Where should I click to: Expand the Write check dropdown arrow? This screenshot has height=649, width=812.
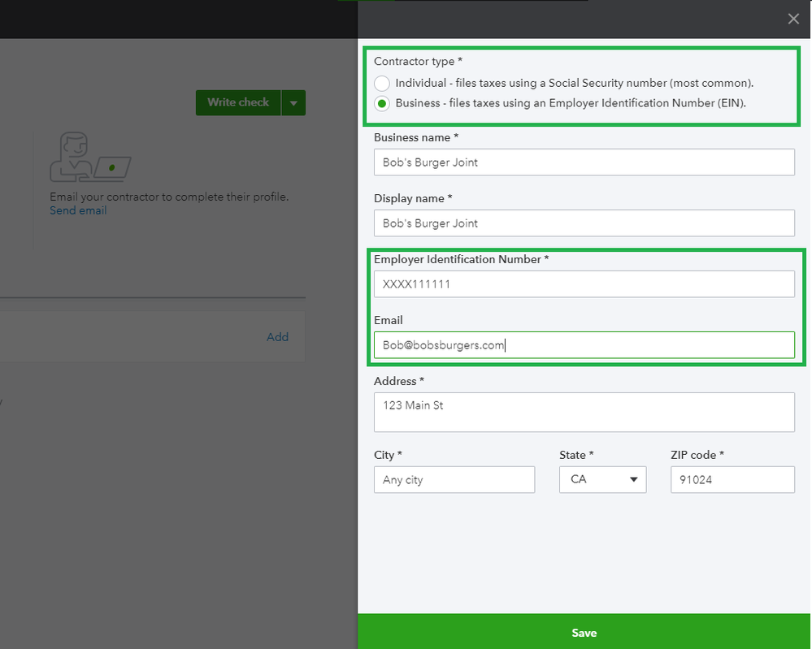coord(293,103)
